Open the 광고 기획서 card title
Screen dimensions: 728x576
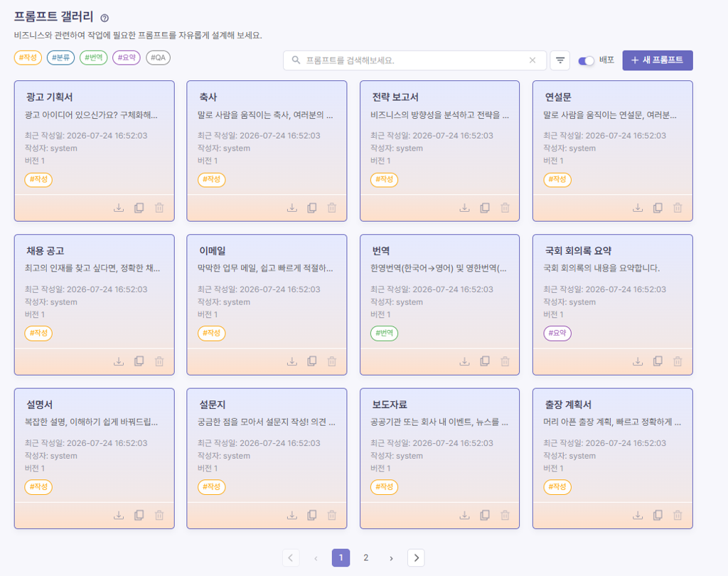point(49,97)
